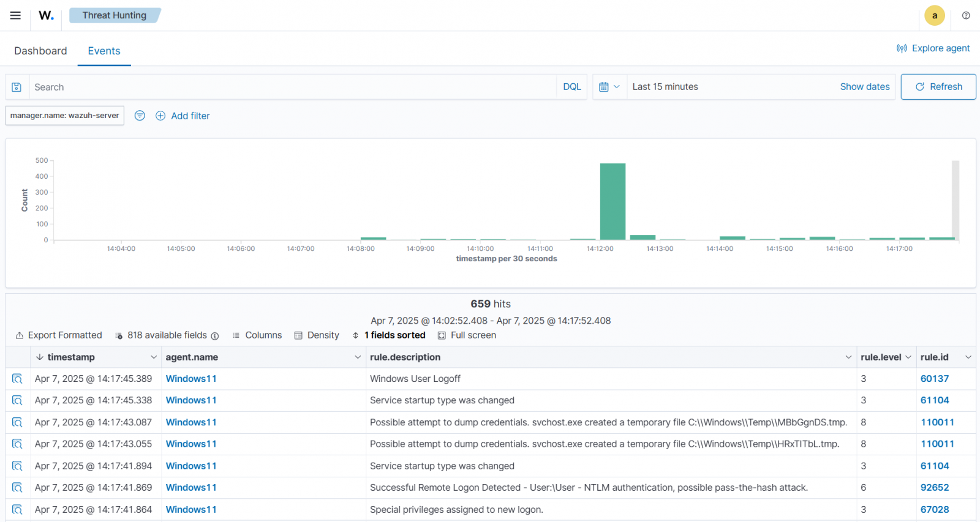
Task: Open Windows11 agent link in pass-the-hash row
Action: point(191,488)
